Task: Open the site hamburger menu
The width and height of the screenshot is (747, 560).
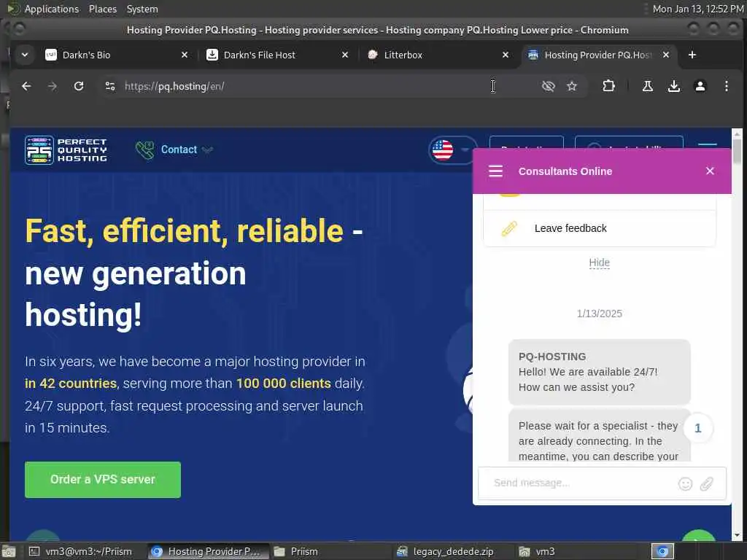Action: pyautogui.click(x=708, y=144)
